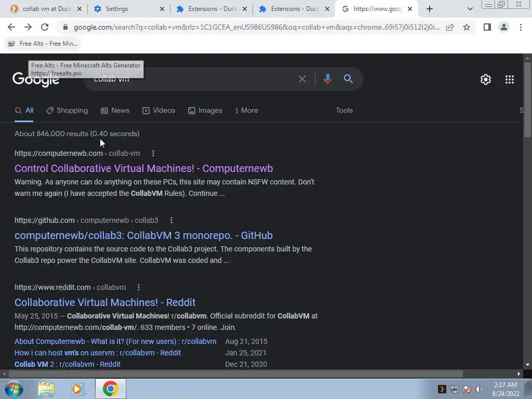Open 'About Computernewb - What is it?' link
The image size is (532, 399).
click(115, 342)
